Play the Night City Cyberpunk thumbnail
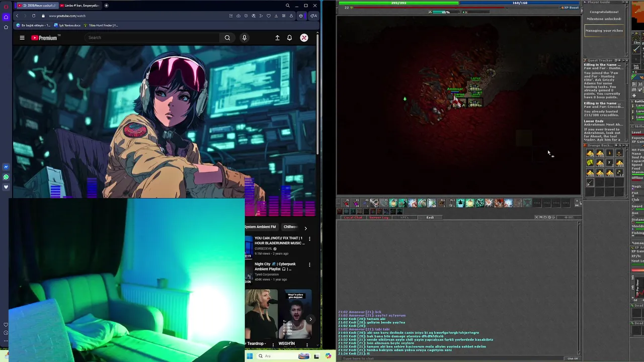644x362 pixels. [249, 273]
